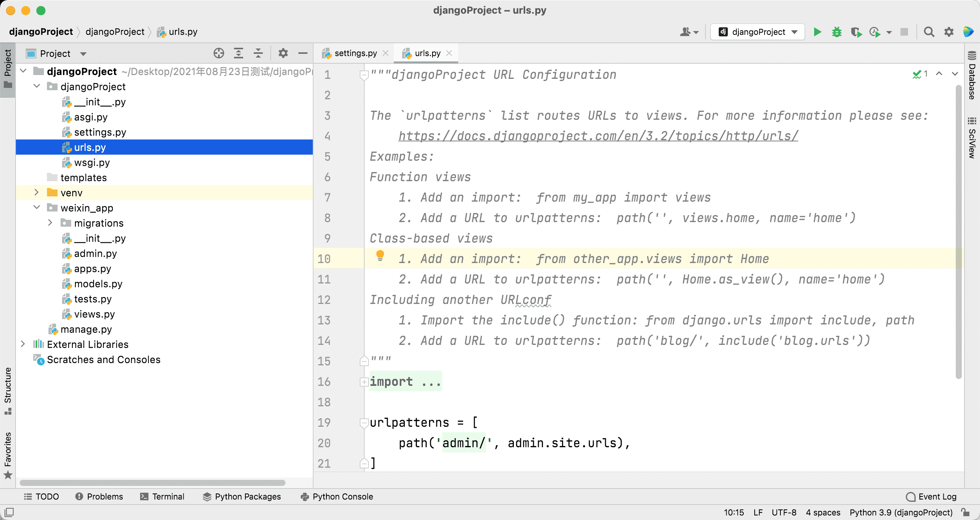Screen dimensions: 980x520
Task: Click the Python 3.9 interpreter selector
Action: (901, 512)
